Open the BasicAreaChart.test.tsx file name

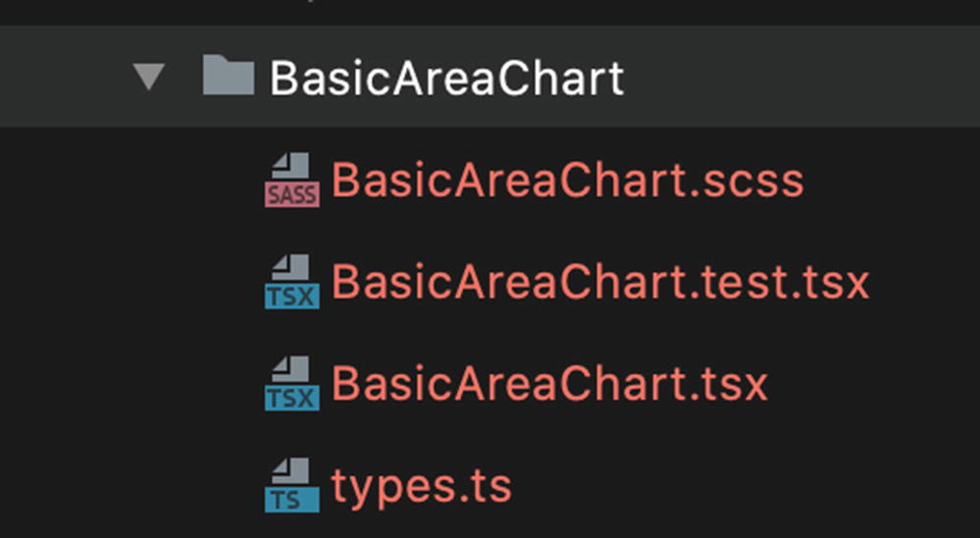point(600,283)
